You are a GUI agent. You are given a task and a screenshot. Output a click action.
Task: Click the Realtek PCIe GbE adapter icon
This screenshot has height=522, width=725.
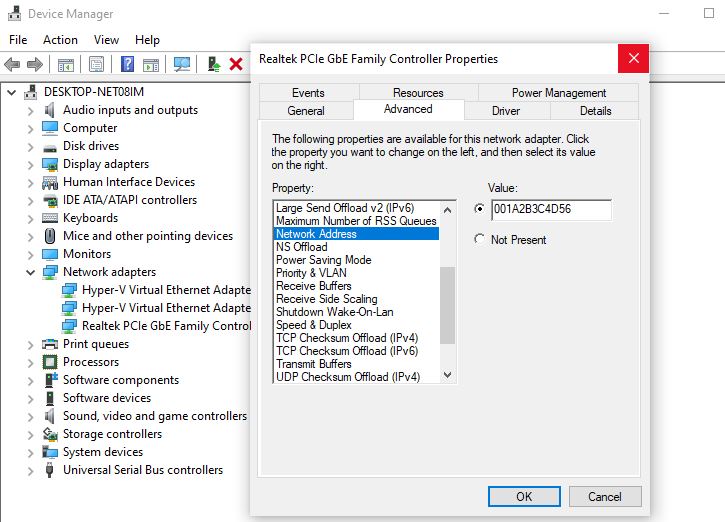(69, 326)
